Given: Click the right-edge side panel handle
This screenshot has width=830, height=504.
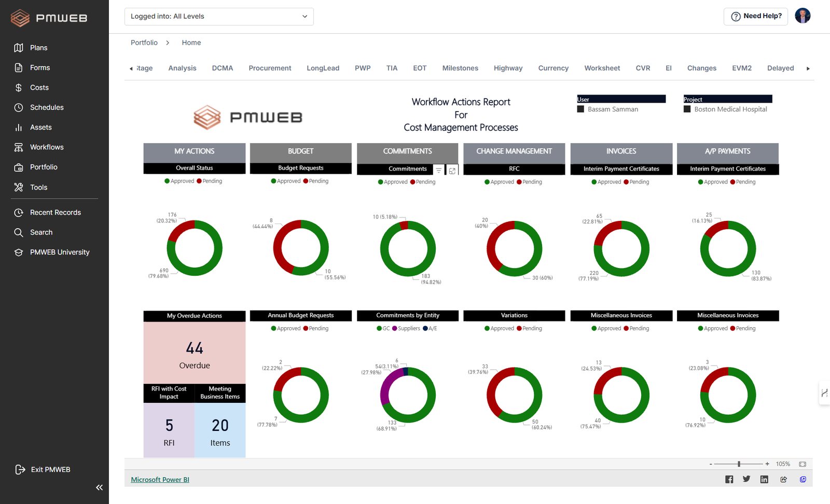Looking at the screenshot, I should tap(824, 394).
